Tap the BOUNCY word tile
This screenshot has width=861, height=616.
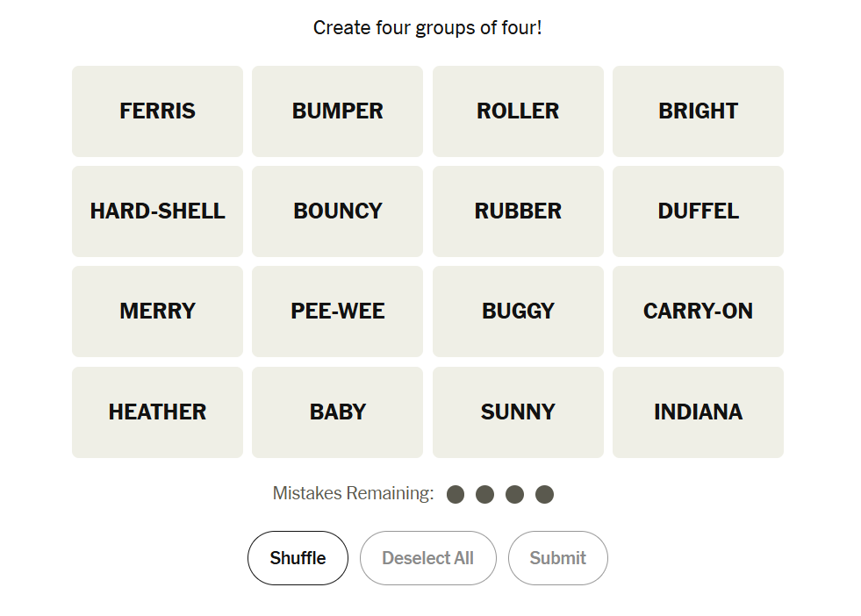click(x=337, y=211)
